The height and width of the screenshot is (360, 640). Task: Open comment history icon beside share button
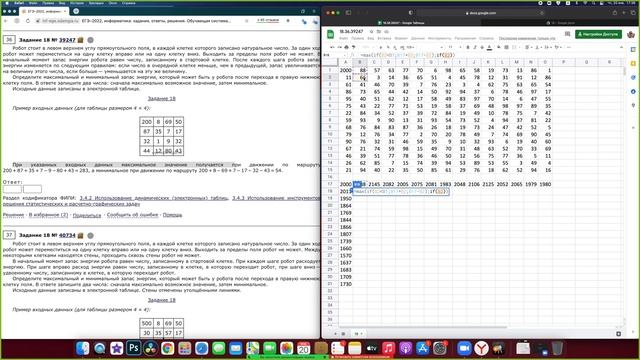click(x=567, y=34)
